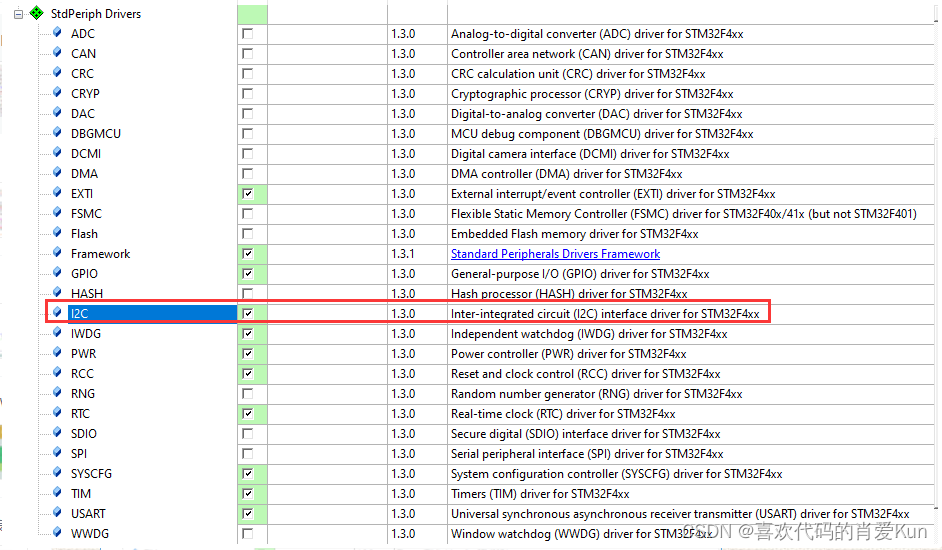Select the I2C tree item label
942x550 pixels.
pyautogui.click(x=79, y=313)
